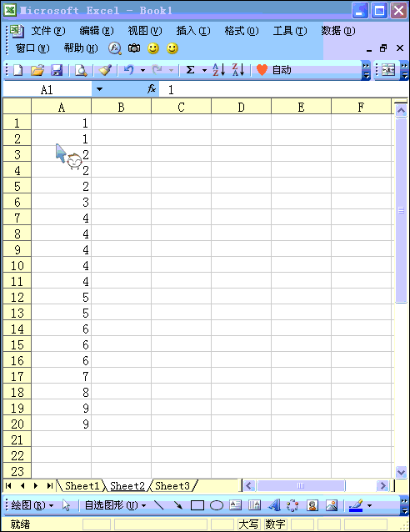Click the fx magnifier icon in menu bar

pyautogui.click(x=115, y=48)
